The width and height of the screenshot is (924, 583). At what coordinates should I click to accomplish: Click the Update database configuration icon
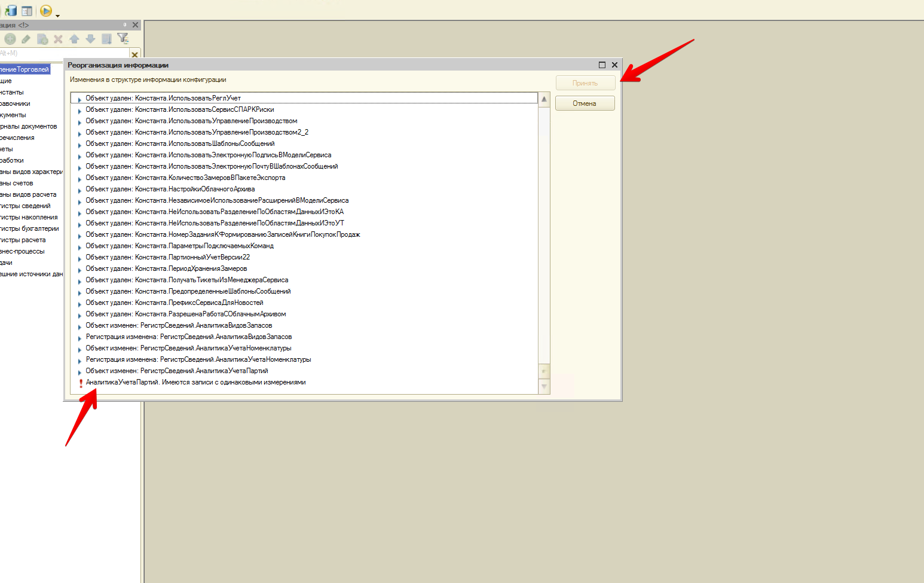[x=11, y=11]
